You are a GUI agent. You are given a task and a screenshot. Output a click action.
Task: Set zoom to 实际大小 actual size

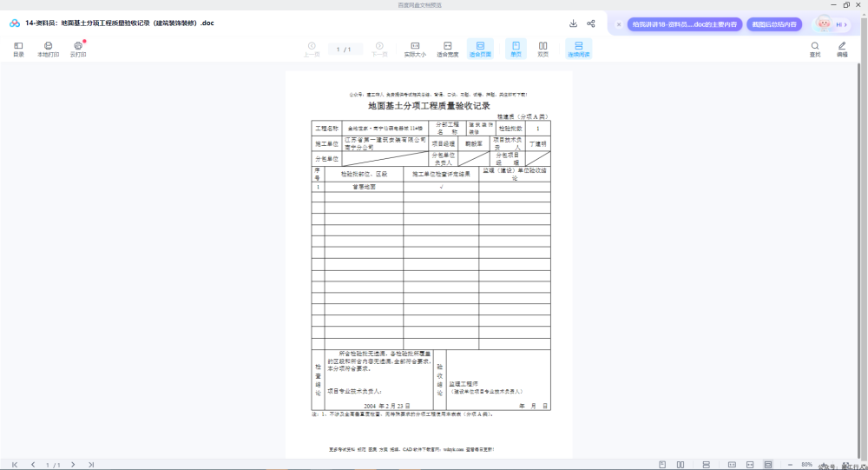pos(415,49)
